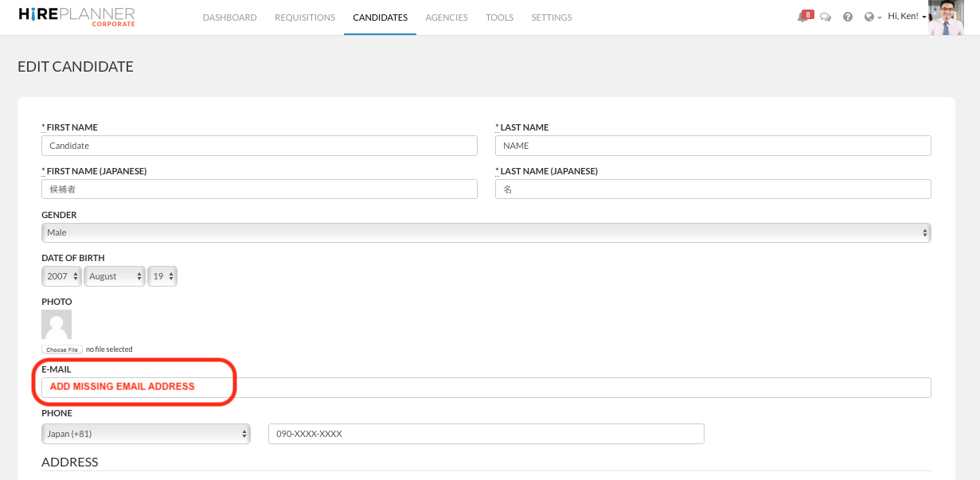Open the birth year dropdown
Viewport: 980px width, 480px height.
coord(61,276)
